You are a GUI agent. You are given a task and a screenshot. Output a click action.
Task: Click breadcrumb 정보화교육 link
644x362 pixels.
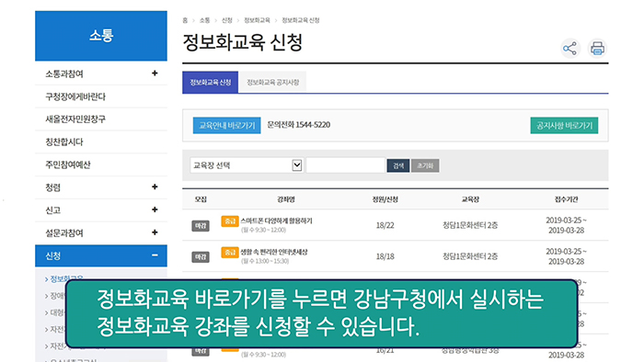coord(257,20)
